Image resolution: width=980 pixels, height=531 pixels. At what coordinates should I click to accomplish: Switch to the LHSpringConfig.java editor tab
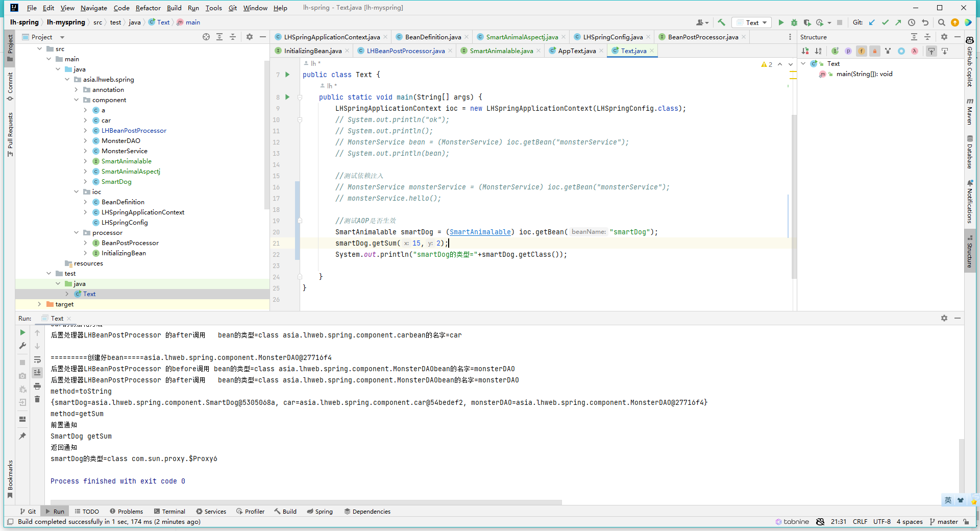612,37
